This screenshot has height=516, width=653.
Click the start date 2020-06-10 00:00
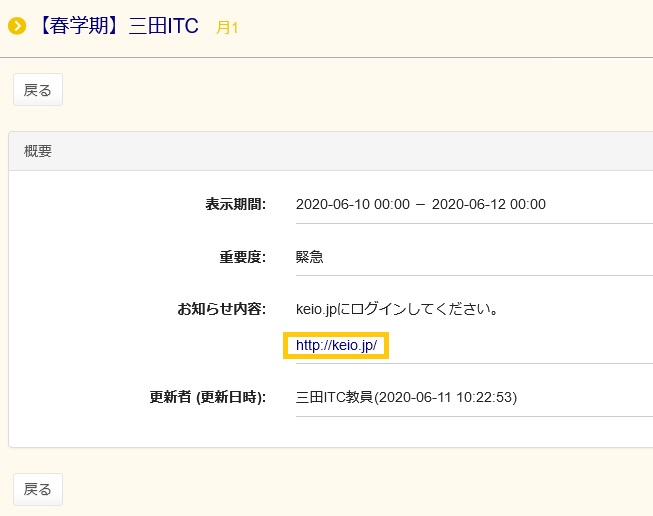[353, 204]
